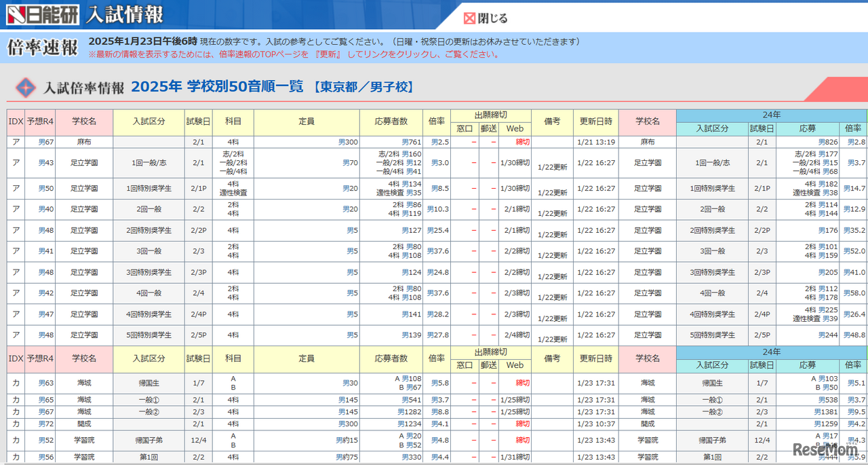Click applicant count 男1282 for 海城 一般②

pyautogui.click(x=409, y=412)
